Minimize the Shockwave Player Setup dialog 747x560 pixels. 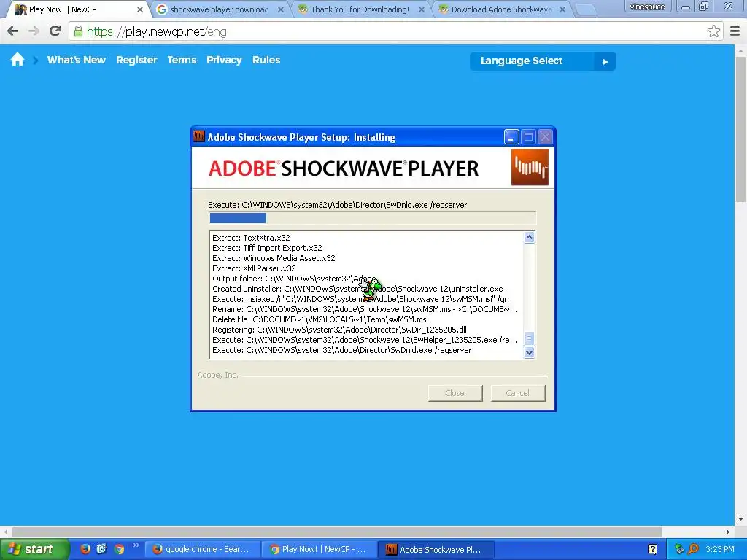tap(511, 137)
